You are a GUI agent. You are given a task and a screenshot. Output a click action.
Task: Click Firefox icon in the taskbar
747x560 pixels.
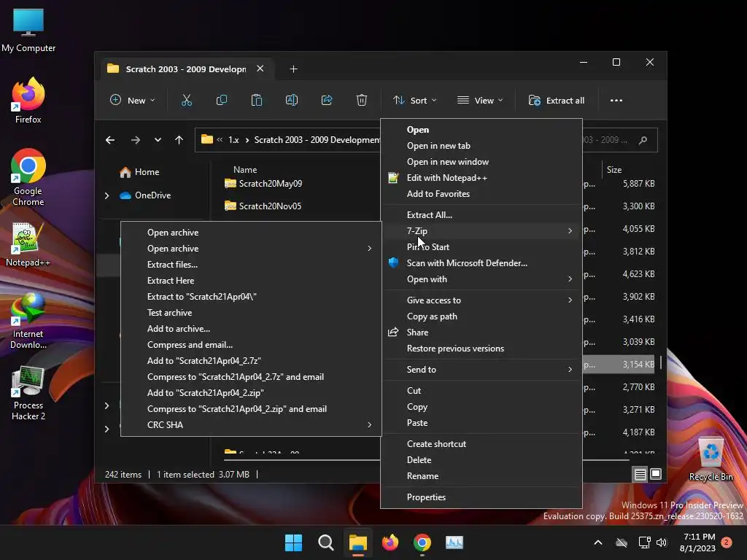click(390, 542)
